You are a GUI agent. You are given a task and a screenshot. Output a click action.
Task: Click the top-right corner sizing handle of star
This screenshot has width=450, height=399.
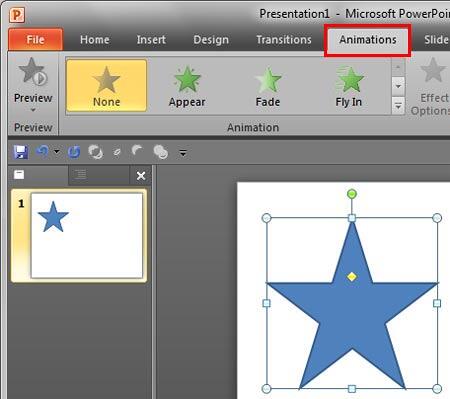tap(437, 218)
